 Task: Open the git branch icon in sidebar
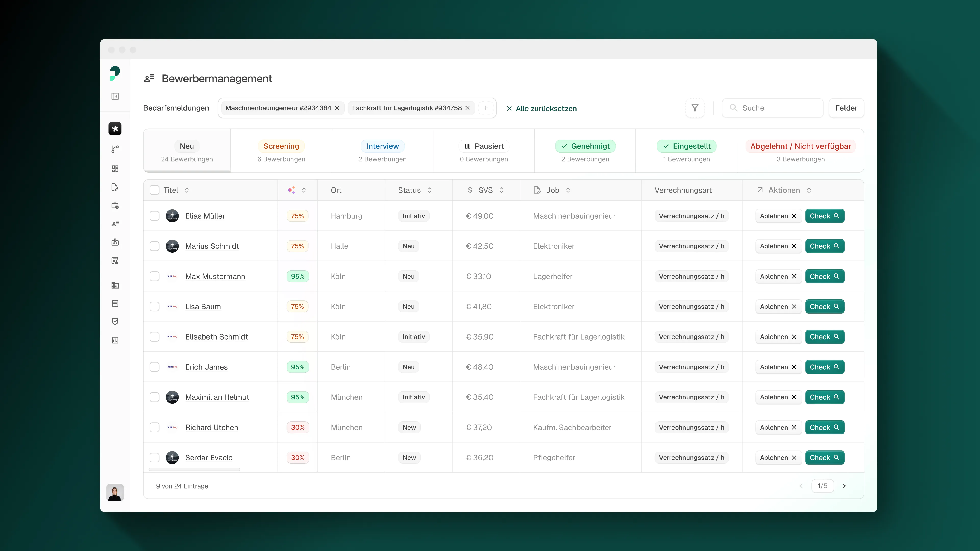tap(115, 149)
